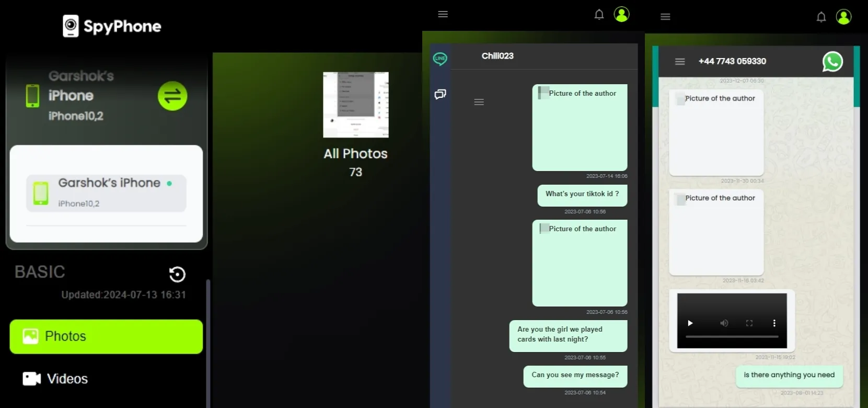Open the Photos menu item

[106, 336]
